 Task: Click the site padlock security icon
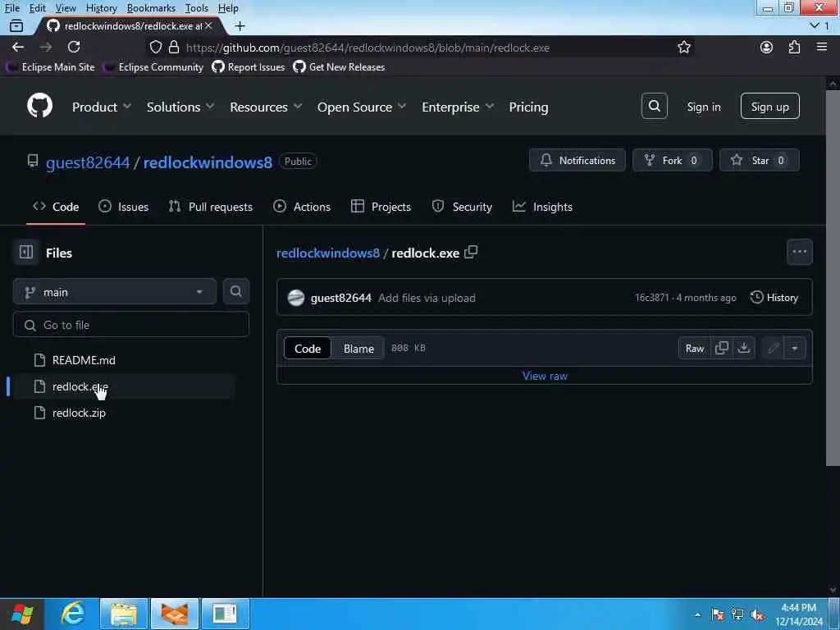click(x=174, y=47)
